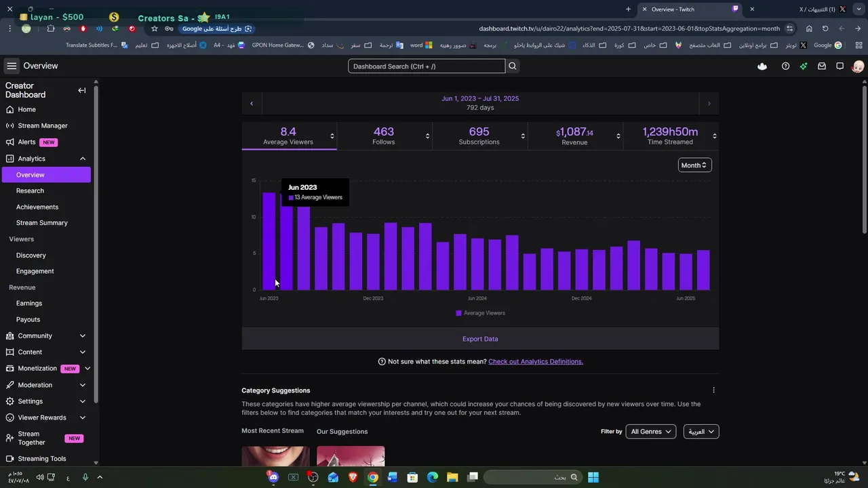
Task: Open Category Suggestions three-dot menu
Action: pyautogui.click(x=713, y=390)
